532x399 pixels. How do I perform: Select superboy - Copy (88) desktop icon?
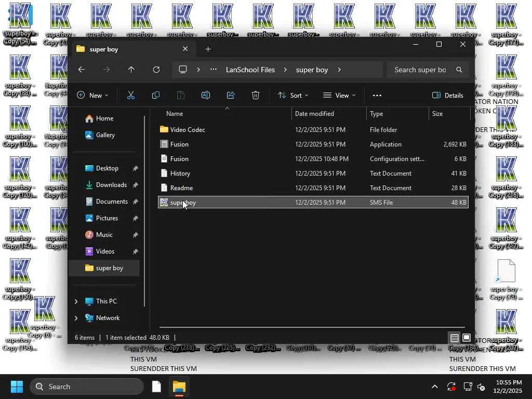click(20, 75)
